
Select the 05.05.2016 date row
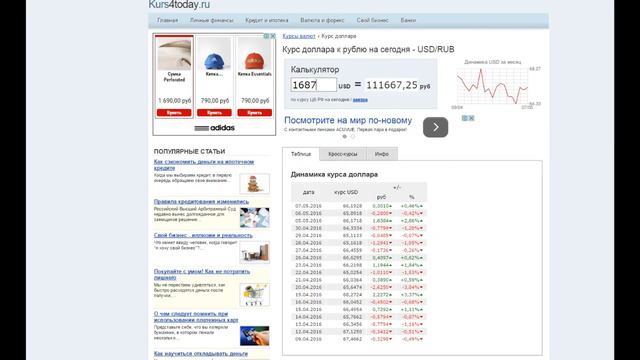(359, 221)
